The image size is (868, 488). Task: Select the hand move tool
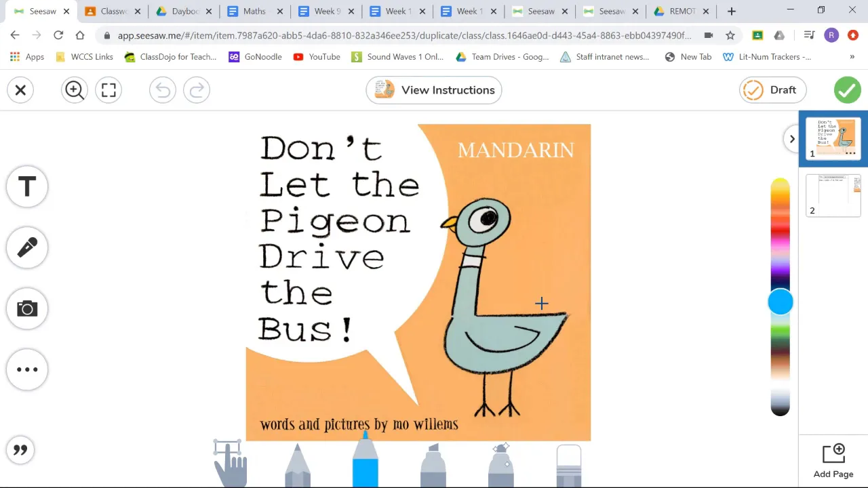click(x=231, y=464)
